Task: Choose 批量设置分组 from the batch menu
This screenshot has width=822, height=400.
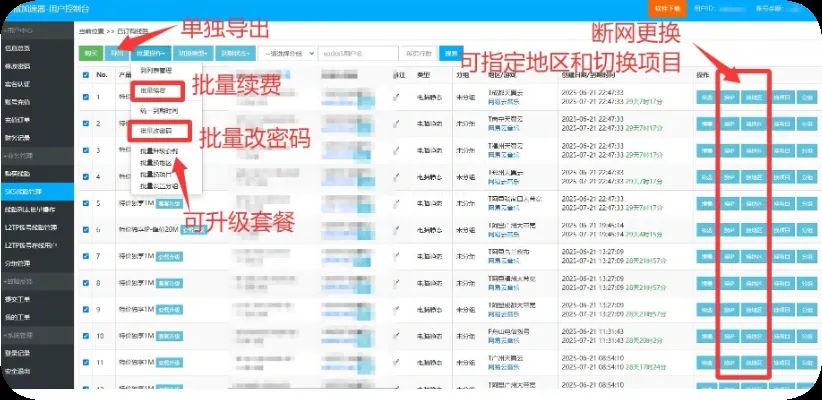Action: pyautogui.click(x=159, y=186)
